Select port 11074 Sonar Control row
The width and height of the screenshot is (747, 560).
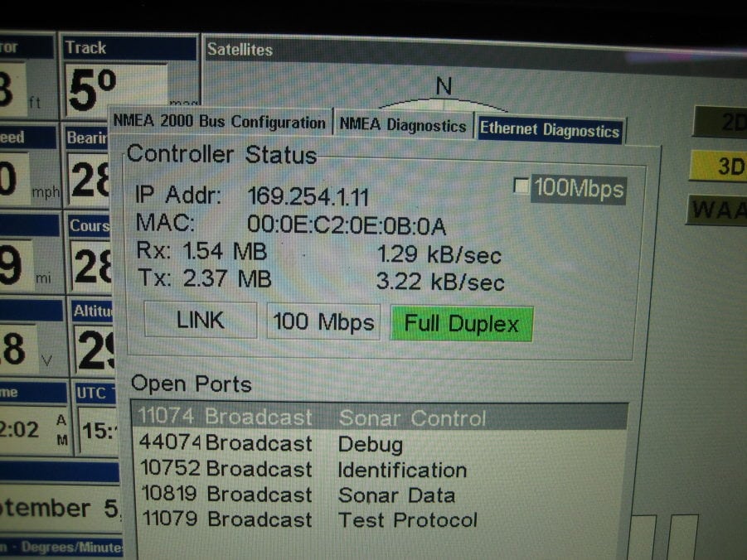[x=380, y=418]
